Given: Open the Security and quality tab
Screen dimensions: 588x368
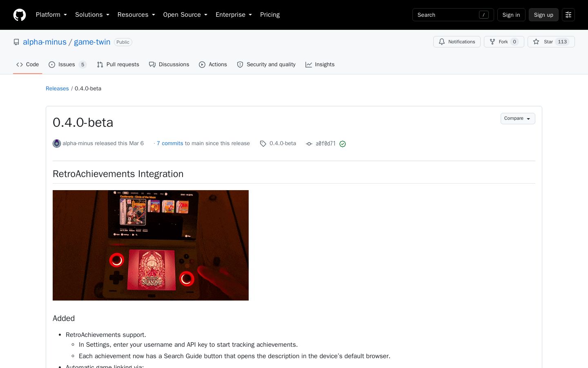Looking at the screenshot, I should 266,65.
